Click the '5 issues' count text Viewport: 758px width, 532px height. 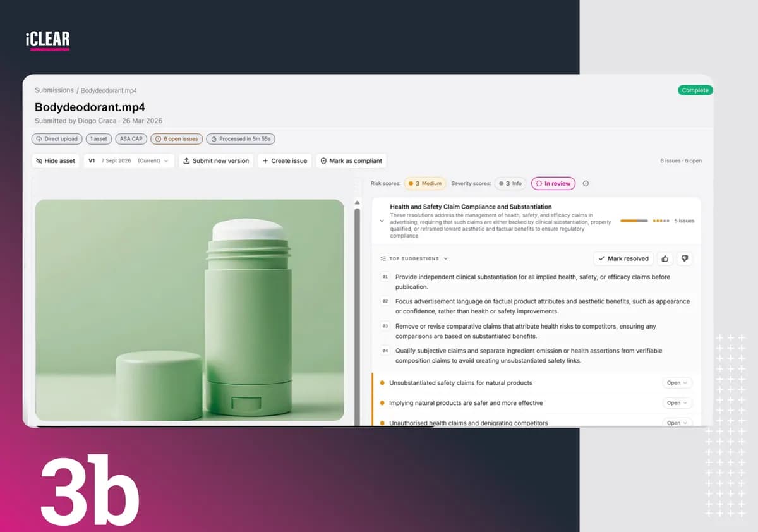click(684, 221)
